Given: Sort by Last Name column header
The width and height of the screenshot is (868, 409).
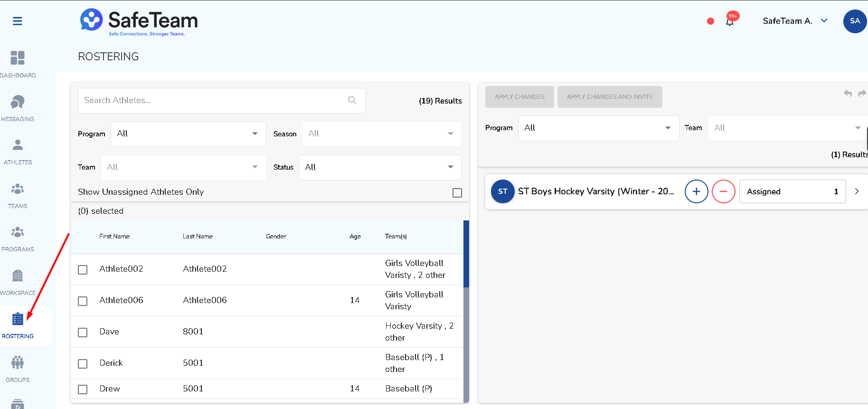Looking at the screenshot, I should click(198, 236).
